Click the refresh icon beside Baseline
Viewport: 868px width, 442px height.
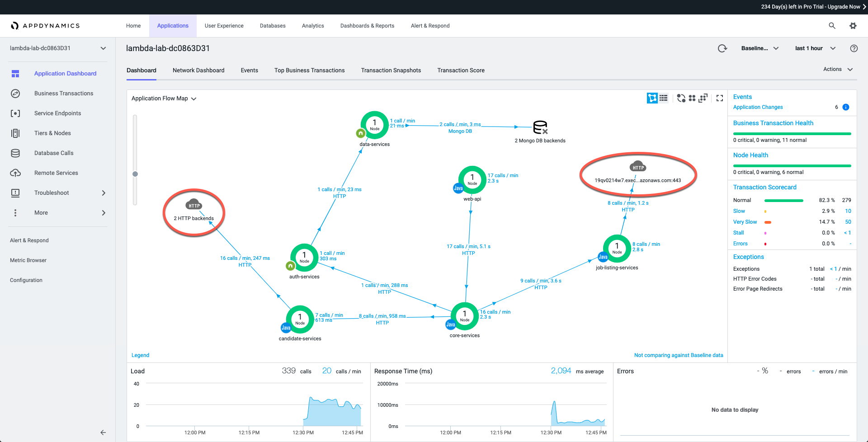click(722, 48)
